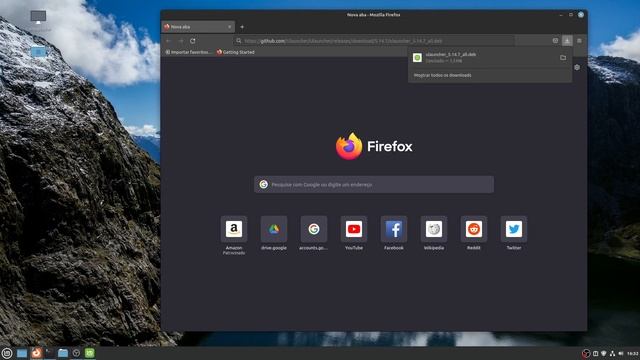Click the network tray icon
Screen dimensions: 640x360
point(612,353)
